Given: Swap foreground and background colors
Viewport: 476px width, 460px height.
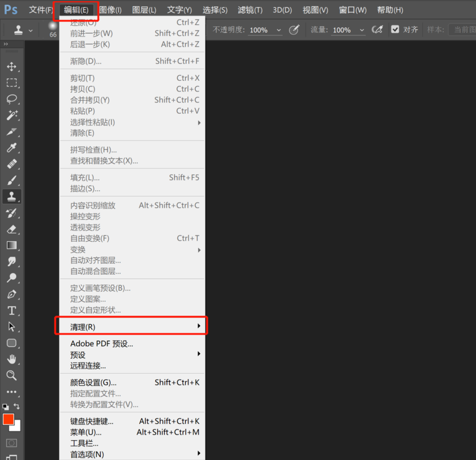Looking at the screenshot, I should [x=17, y=407].
